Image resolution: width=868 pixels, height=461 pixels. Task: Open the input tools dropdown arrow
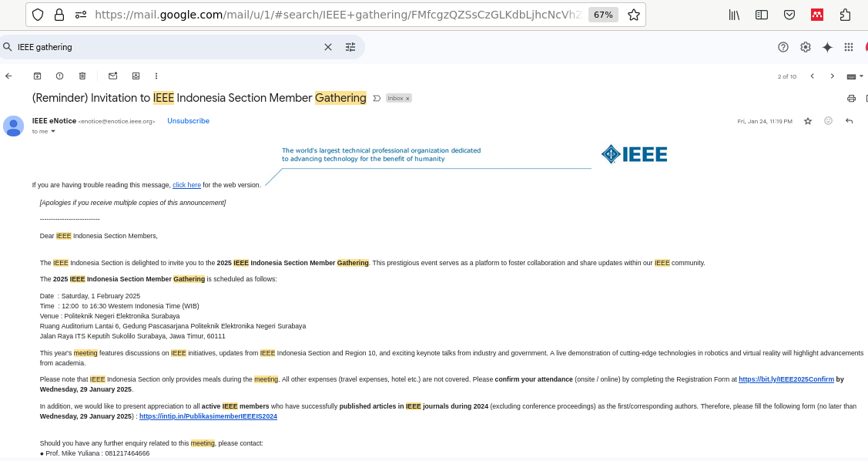[x=861, y=76]
